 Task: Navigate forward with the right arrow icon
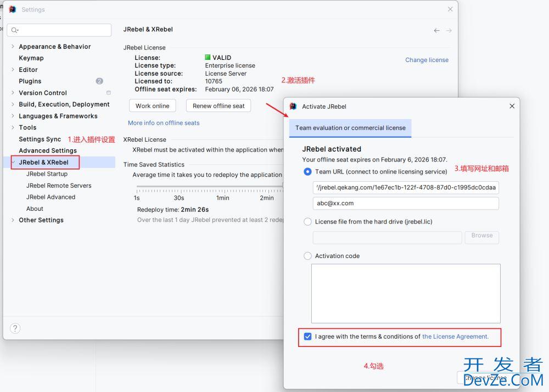449,30
